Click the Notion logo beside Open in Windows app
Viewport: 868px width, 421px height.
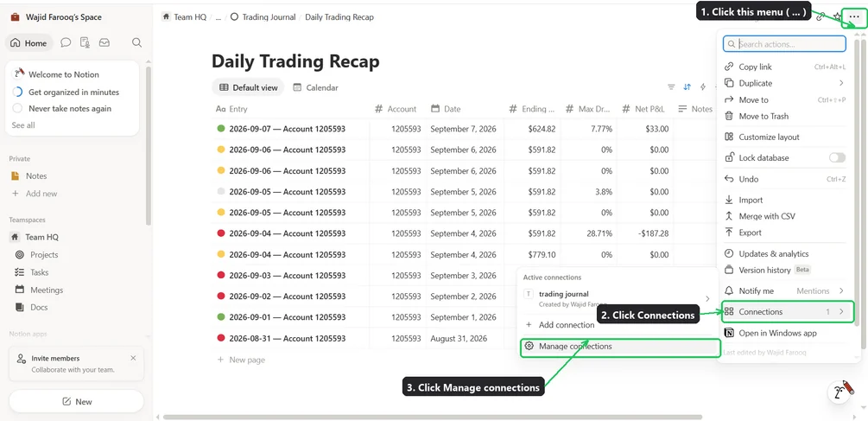[729, 333]
